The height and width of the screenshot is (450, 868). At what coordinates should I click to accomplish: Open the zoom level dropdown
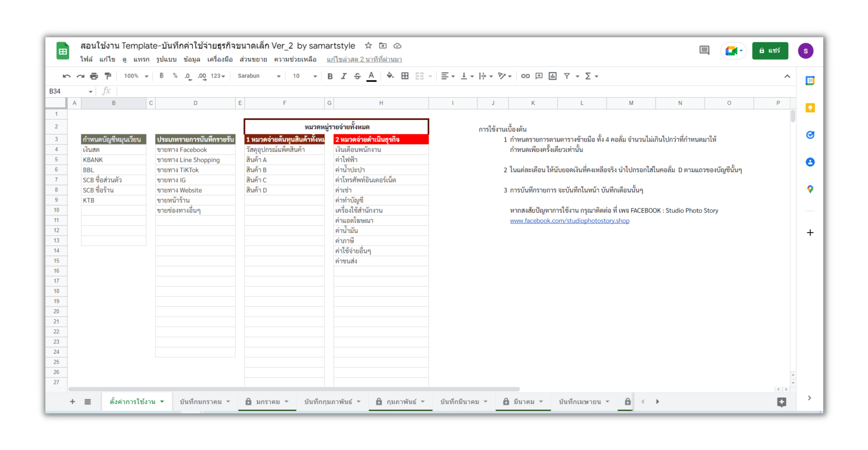[x=135, y=76]
